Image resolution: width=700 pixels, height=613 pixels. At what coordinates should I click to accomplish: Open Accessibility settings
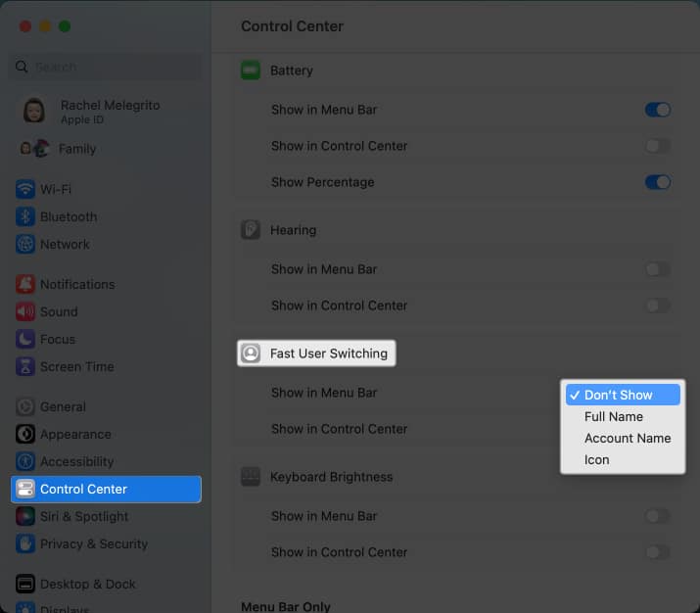(106, 461)
